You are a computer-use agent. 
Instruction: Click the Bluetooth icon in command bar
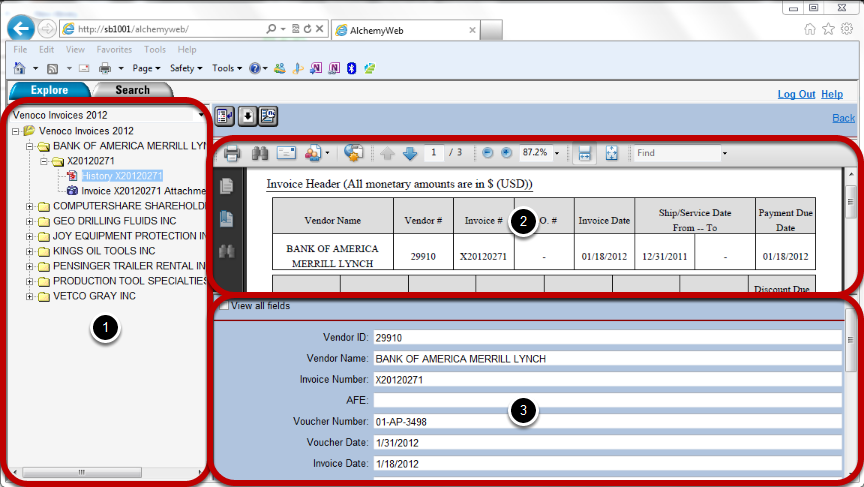(x=352, y=68)
